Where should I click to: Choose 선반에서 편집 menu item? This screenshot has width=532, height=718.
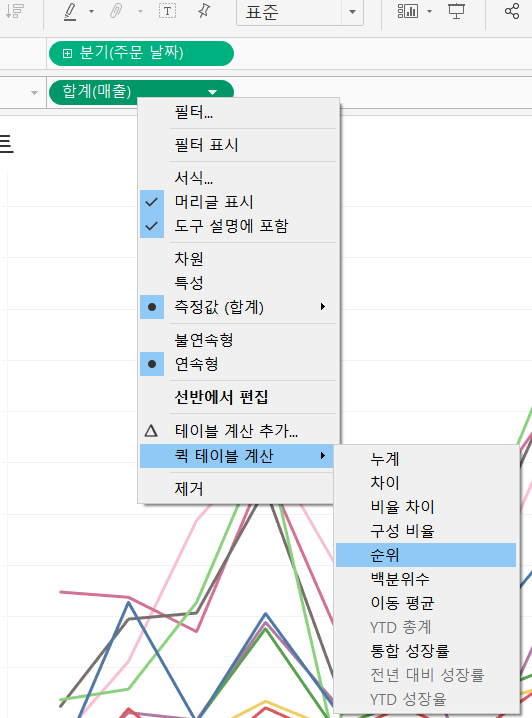(238, 397)
